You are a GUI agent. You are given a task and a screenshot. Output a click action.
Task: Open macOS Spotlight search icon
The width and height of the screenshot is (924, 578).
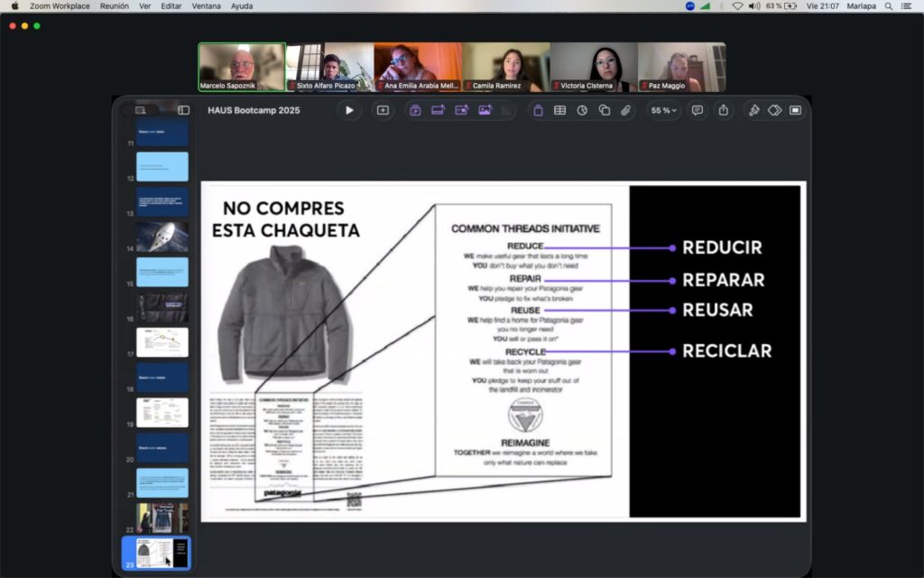(889, 6)
